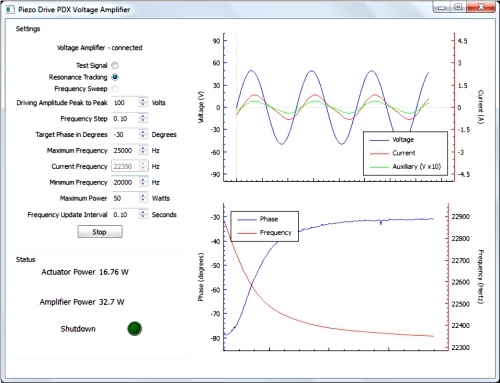The image size is (500, 383).
Task: Close the Piezo Drive window
Action: point(481,7)
